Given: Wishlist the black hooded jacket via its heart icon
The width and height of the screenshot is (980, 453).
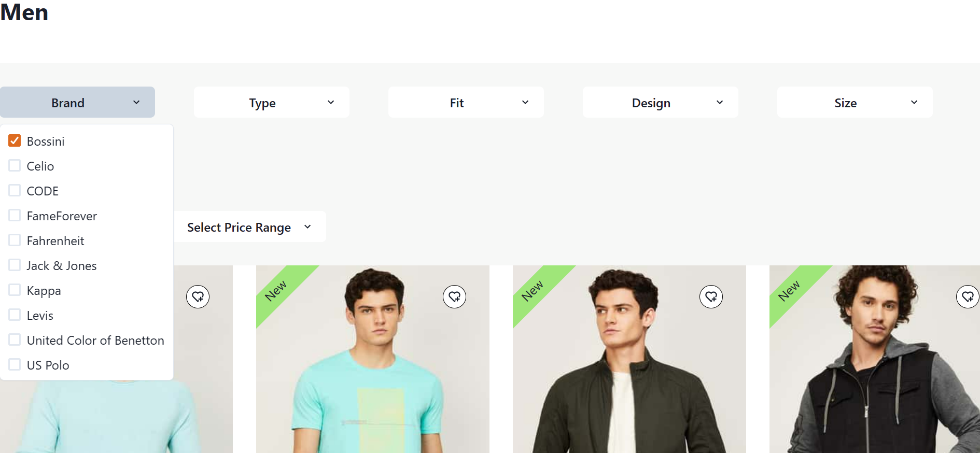Looking at the screenshot, I should [968, 296].
